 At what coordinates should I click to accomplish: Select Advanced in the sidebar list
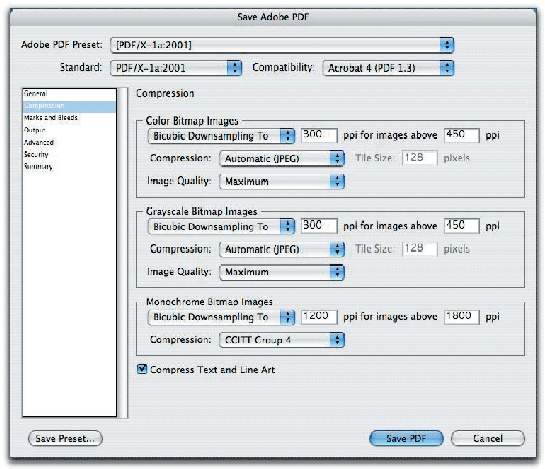pos(69,142)
